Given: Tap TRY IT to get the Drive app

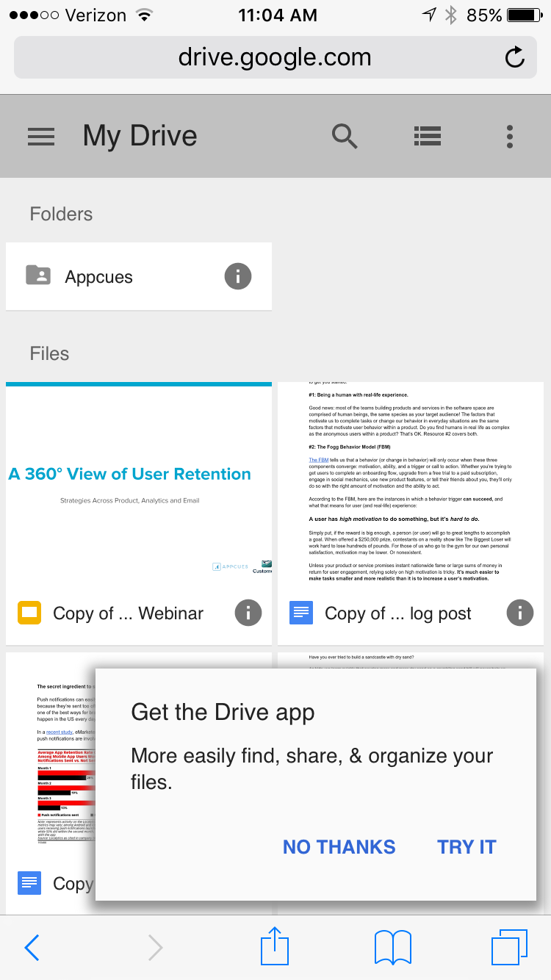Looking at the screenshot, I should click(x=467, y=847).
